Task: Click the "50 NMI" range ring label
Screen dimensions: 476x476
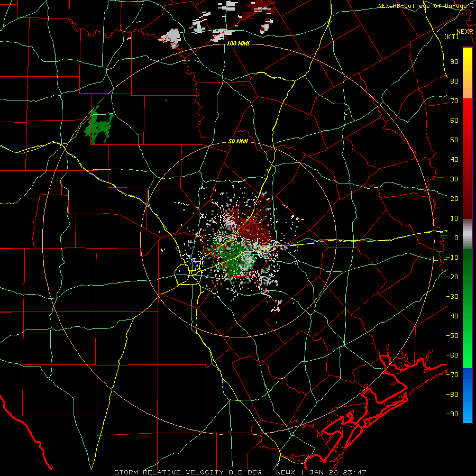Action: pos(238,141)
